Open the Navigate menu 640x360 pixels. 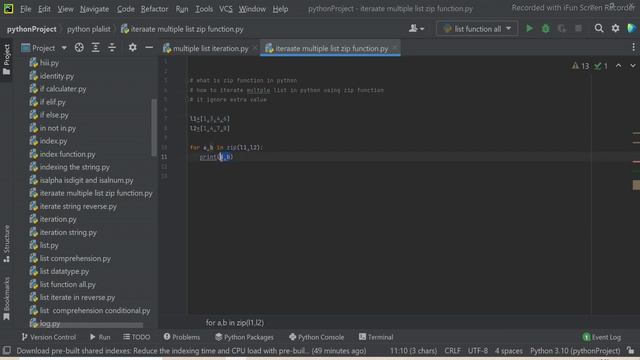point(94,9)
